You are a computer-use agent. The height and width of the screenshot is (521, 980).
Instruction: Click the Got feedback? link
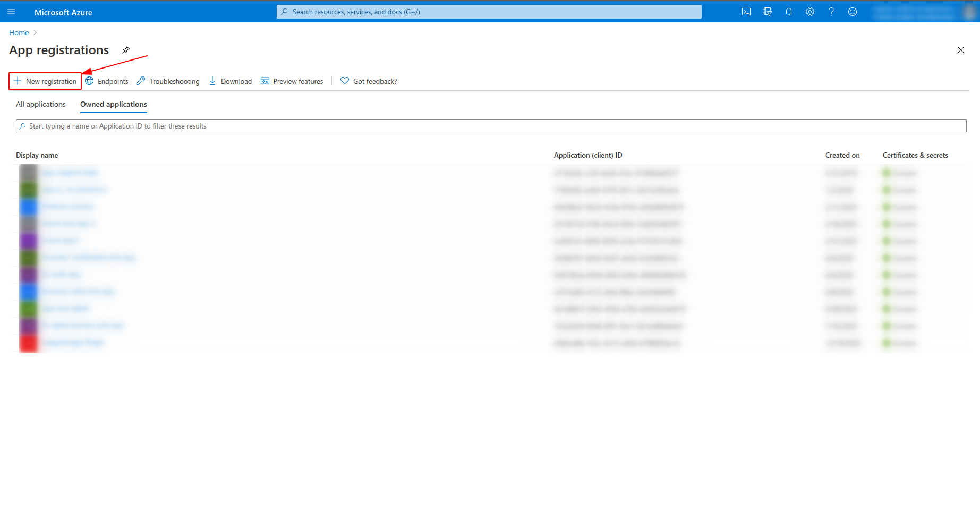pos(369,81)
